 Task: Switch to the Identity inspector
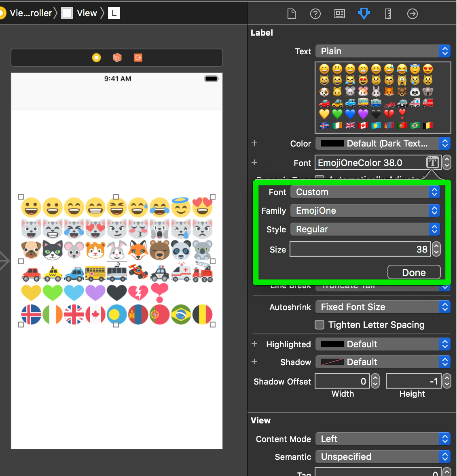pyautogui.click(x=340, y=14)
